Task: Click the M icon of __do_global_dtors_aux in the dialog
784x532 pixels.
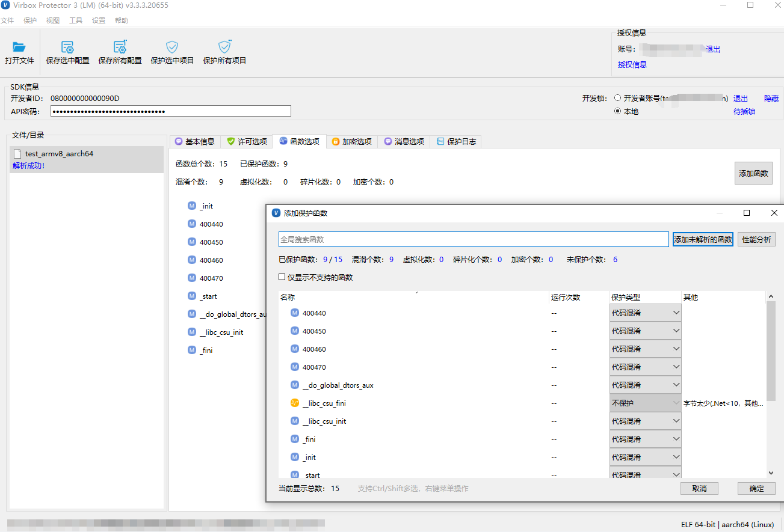Action: coord(295,385)
